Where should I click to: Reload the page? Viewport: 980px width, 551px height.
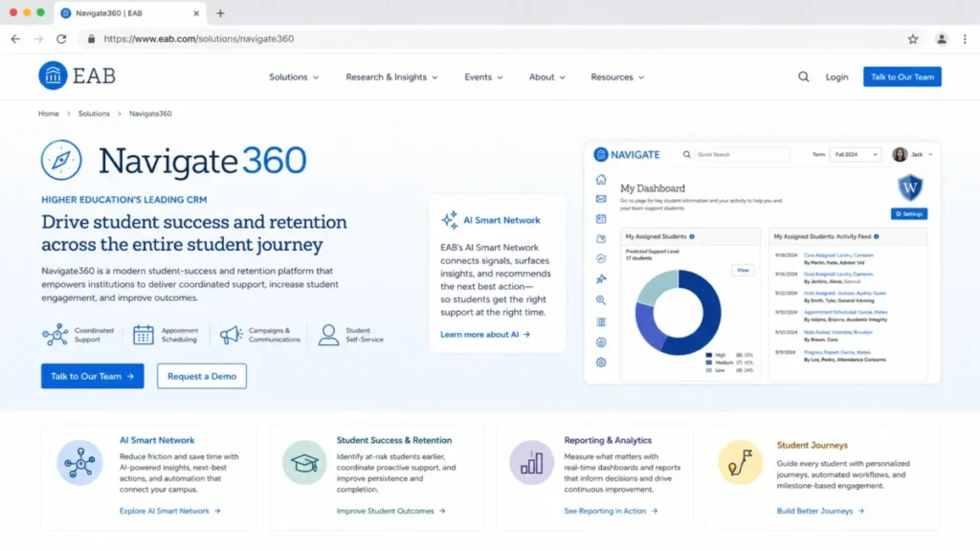61,38
